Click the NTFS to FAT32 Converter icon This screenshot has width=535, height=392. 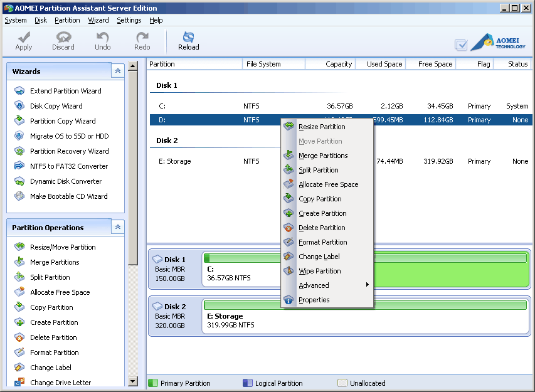click(18, 166)
